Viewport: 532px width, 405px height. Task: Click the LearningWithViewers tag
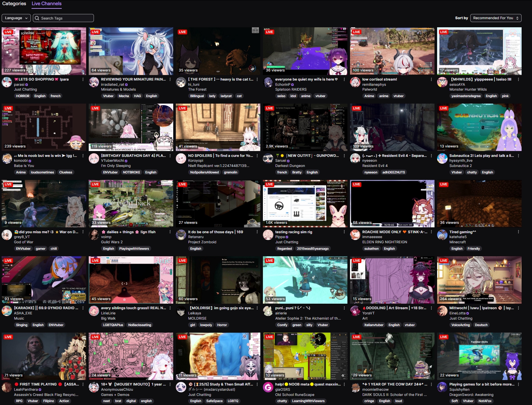[308, 401]
